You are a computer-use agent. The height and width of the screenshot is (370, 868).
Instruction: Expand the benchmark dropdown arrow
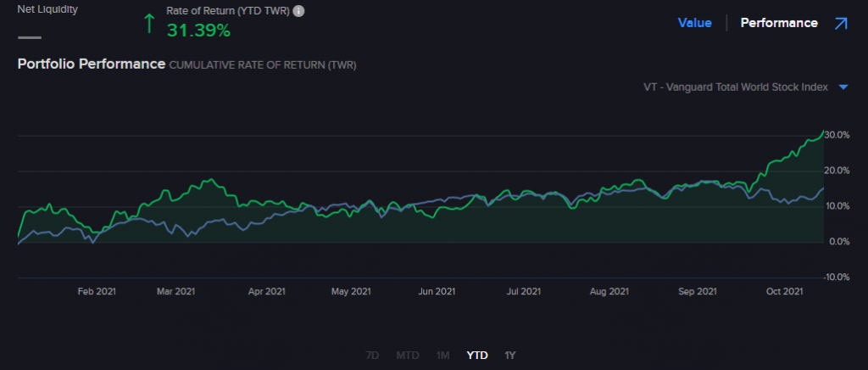843,87
